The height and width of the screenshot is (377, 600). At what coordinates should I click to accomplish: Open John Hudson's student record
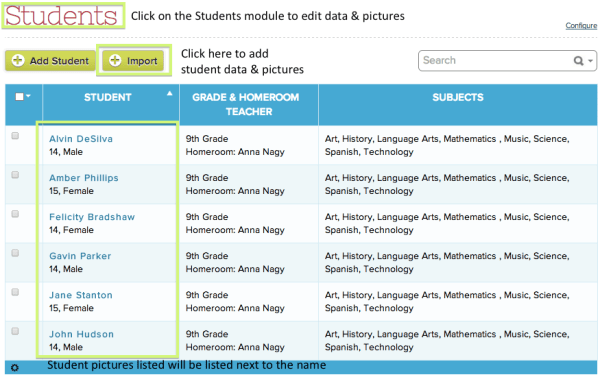(81, 334)
